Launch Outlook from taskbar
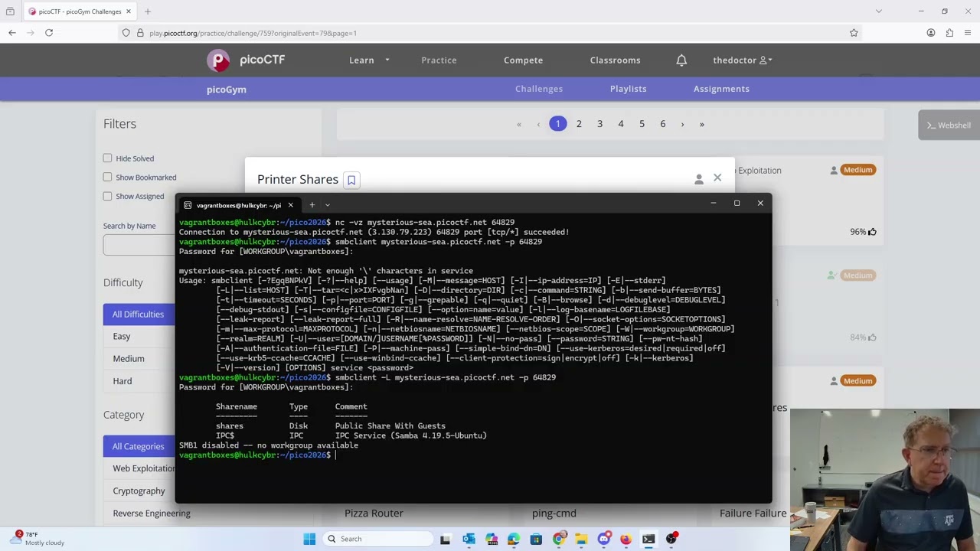Image resolution: width=980 pixels, height=551 pixels. click(469, 539)
